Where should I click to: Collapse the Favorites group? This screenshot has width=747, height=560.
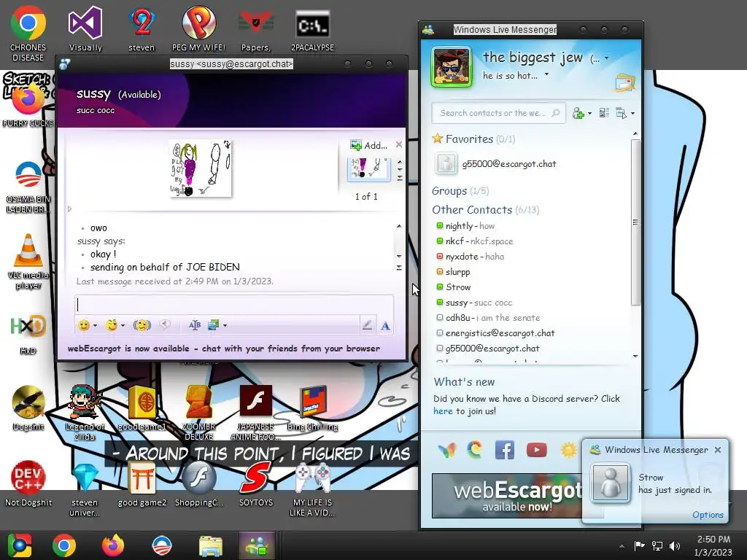click(x=469, y=139)
